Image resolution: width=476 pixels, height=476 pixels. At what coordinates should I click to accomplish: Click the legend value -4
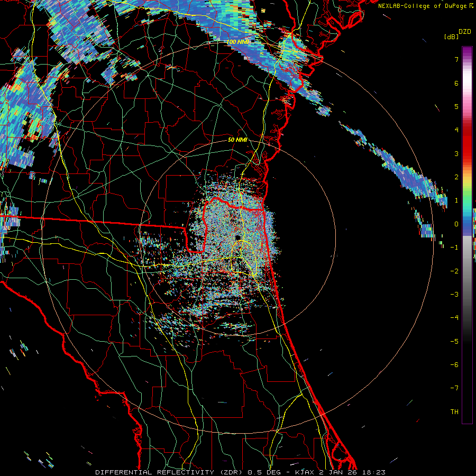coord(454,318)
